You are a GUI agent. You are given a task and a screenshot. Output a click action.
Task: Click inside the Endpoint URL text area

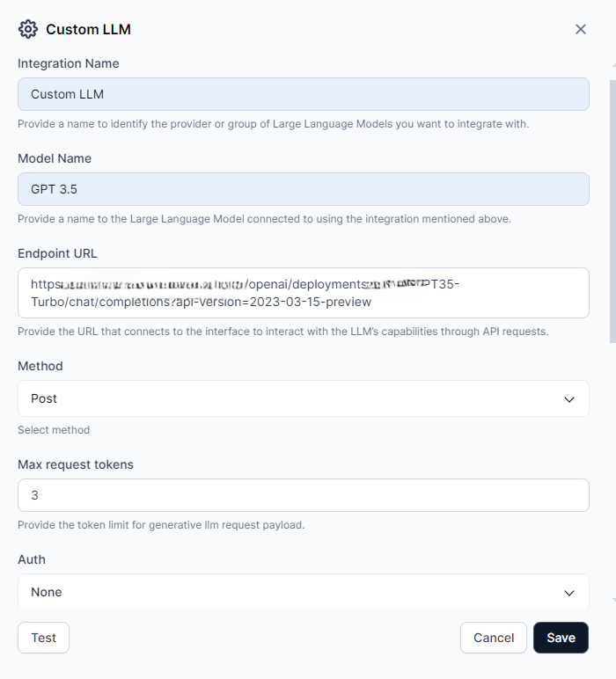304,293
